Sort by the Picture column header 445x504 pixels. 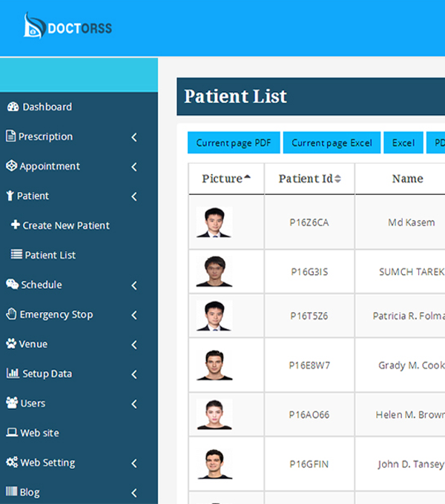[226, 179]
